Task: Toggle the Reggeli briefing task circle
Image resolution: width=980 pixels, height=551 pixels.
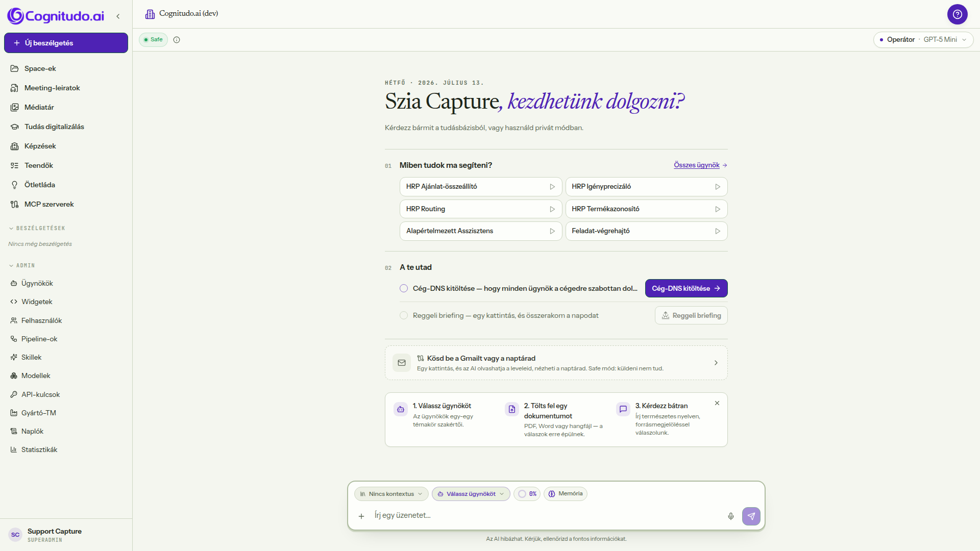Action: point(404,315)
